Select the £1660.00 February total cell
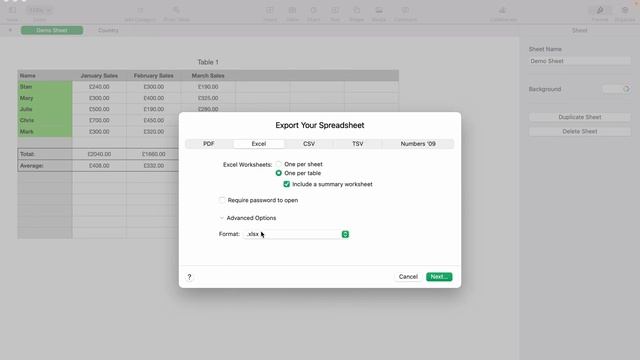This screenshot has height=360, width=640. pyautogui.click(x=153, y=154)
